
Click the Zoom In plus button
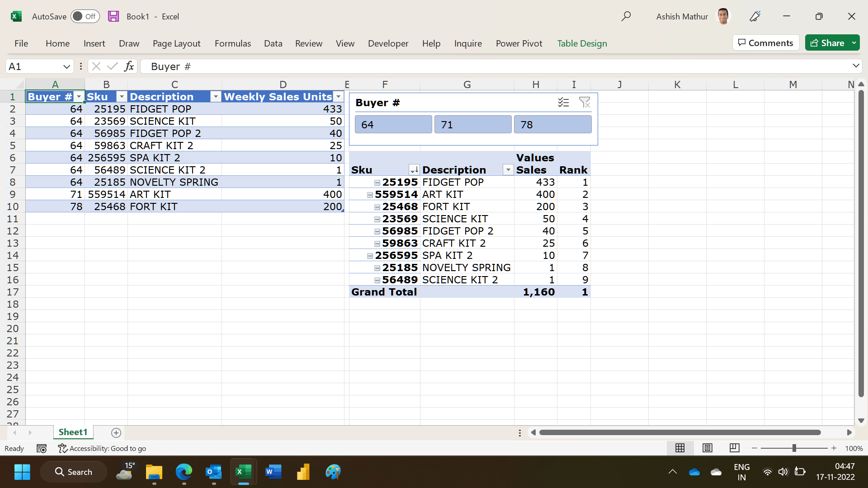click(x=834, y=448)
